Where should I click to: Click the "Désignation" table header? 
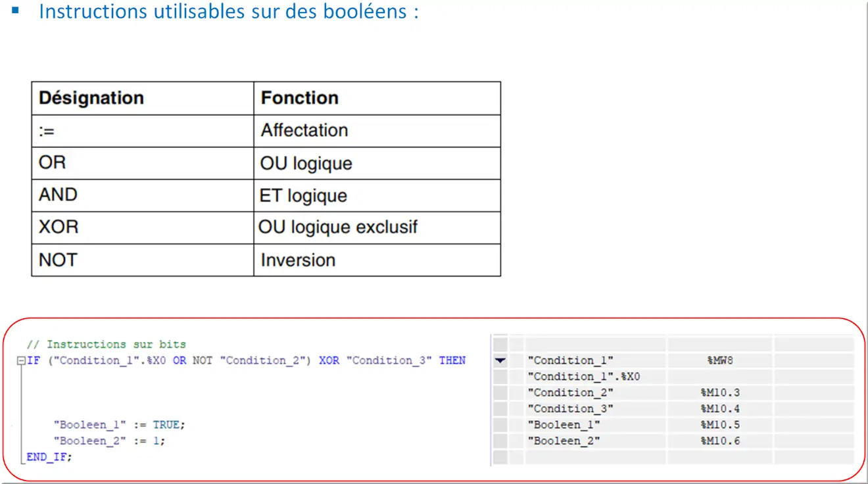[x=143, y=98]
